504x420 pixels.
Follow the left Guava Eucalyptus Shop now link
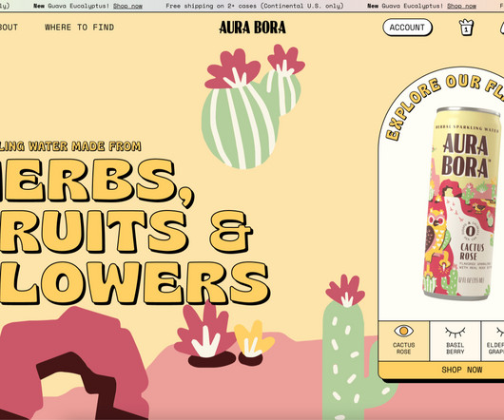127,6
